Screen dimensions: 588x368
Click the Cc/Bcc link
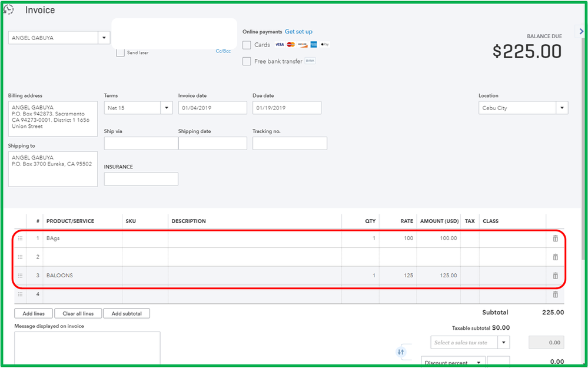click(x=223, y=51)
